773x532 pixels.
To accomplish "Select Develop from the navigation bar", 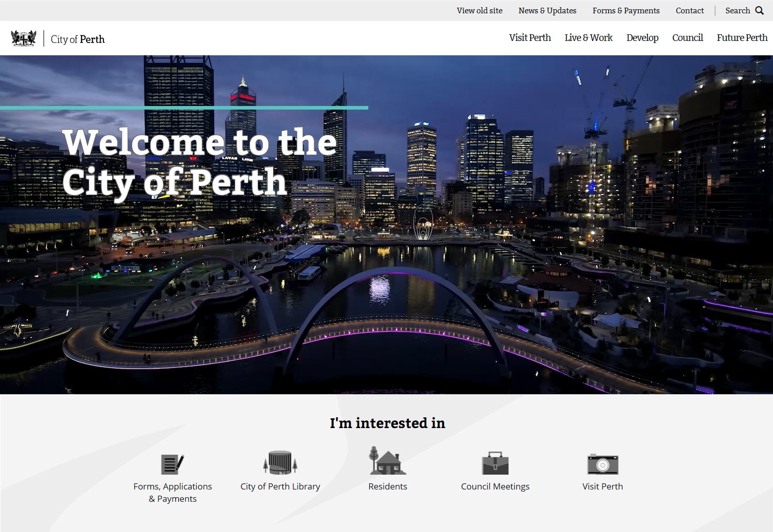I will (642, 37).
